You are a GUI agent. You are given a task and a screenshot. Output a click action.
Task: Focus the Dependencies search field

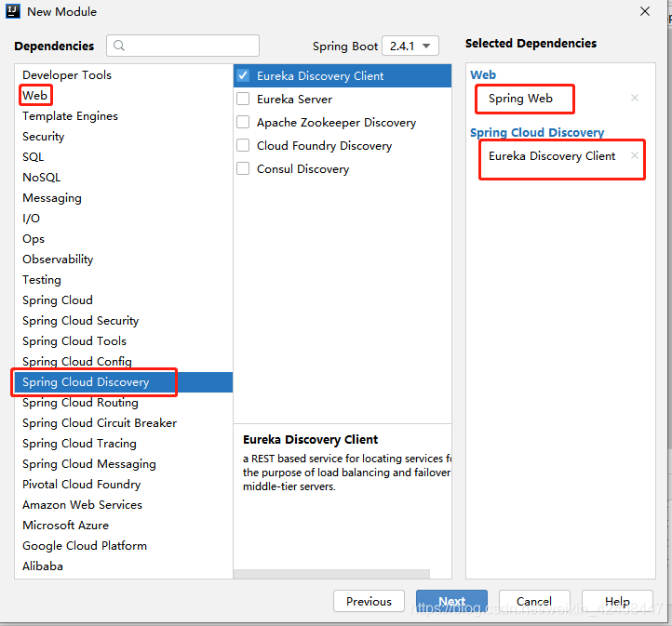pos(183,46)
